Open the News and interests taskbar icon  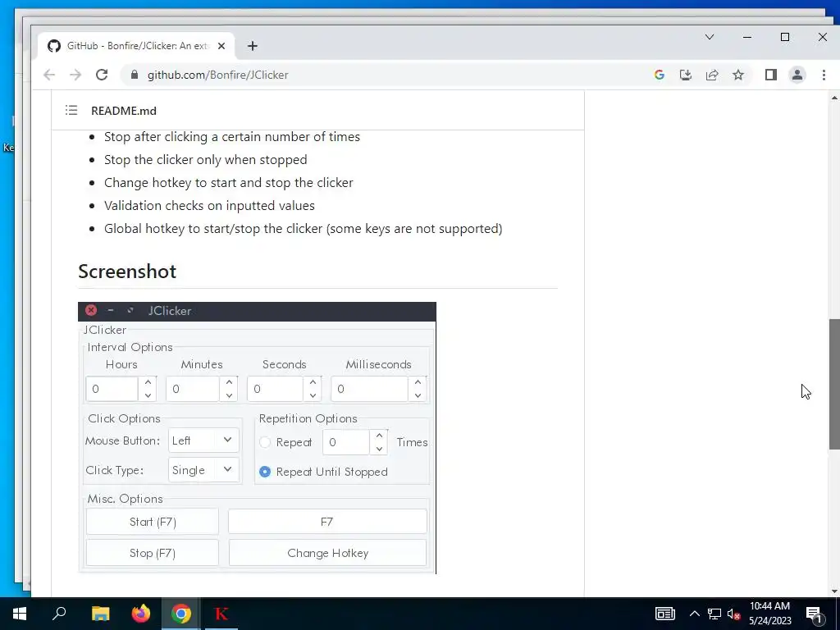(664, 614)
